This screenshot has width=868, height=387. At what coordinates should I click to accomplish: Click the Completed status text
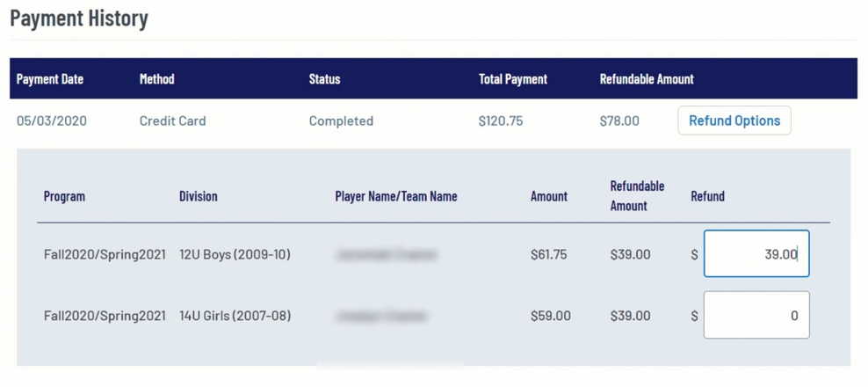pos(341,120)
